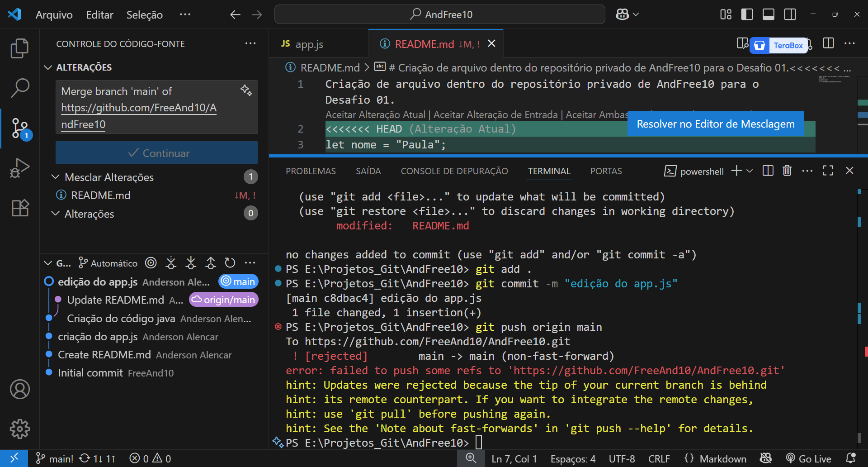Open the Editar menu
The width and height of the screenshot is (868, 467).
point(99,14)
